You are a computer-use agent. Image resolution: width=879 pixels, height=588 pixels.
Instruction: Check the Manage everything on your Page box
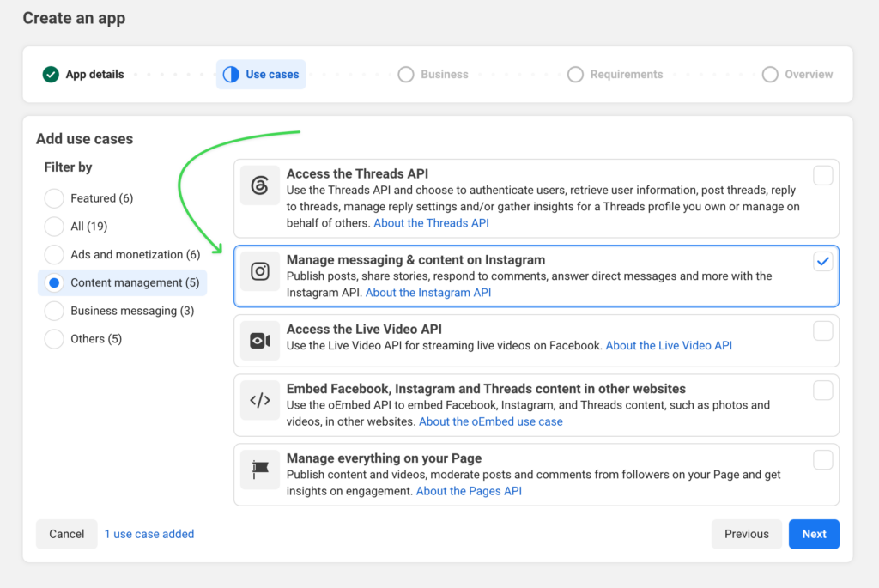click(822, 459)
